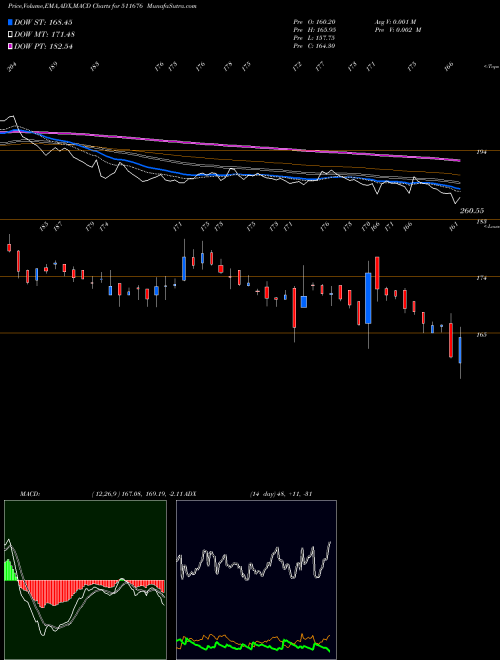Click the 'Avg V: 0.001 M' value
500x660 pixels.
point(396,22)
